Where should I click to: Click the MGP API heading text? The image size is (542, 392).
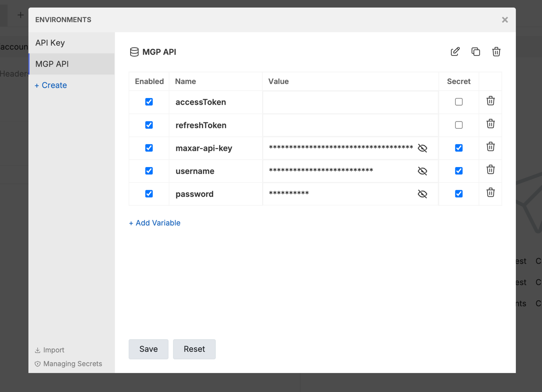[159, 52]
